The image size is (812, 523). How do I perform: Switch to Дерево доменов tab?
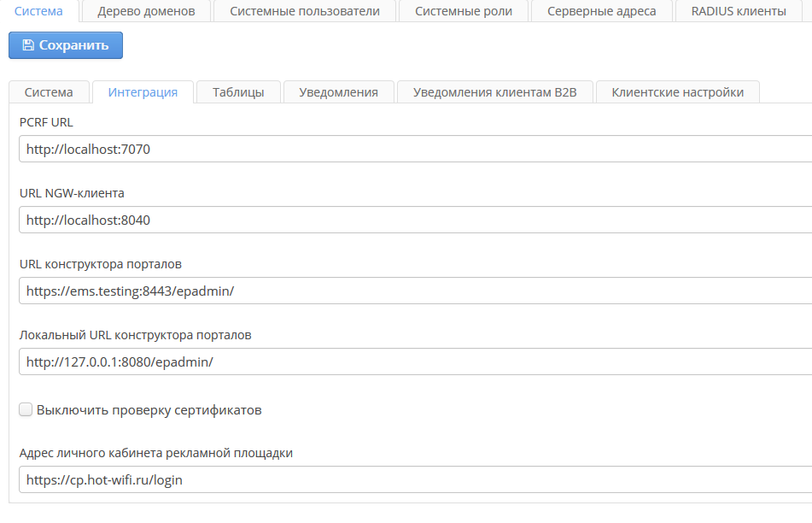click(x=146, y=11)
